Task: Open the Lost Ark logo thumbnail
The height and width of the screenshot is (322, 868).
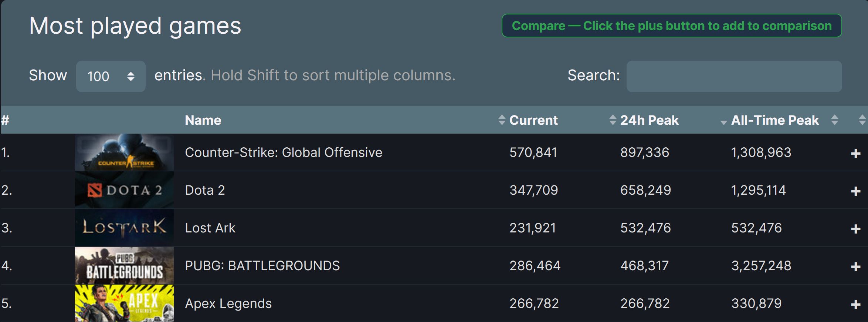Action: tap(124, 228)
